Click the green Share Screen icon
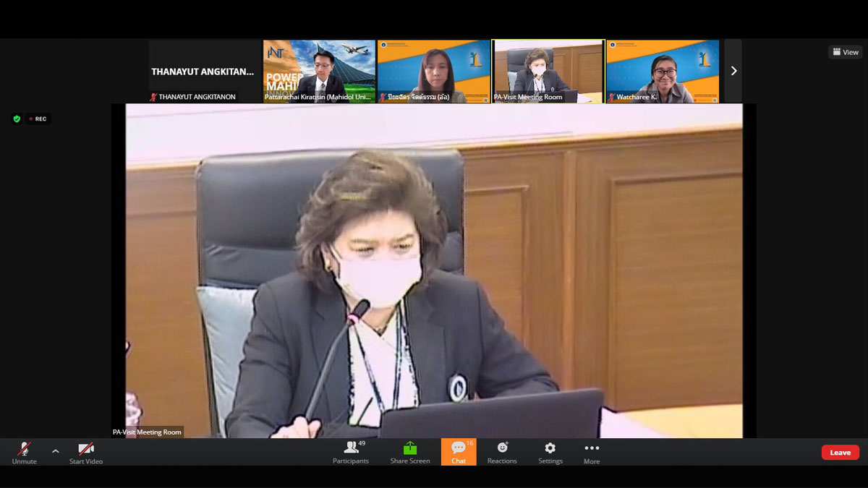 click(410, 448)
